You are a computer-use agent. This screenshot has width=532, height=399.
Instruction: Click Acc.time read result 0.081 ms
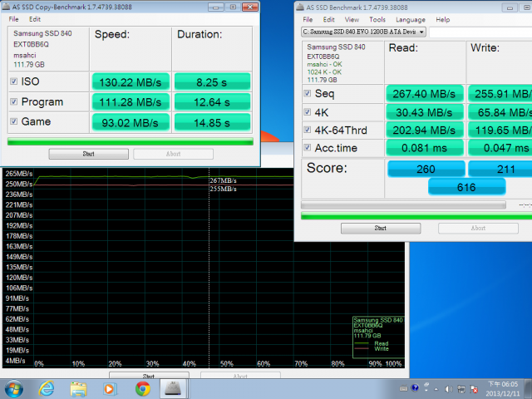point(425,148)
